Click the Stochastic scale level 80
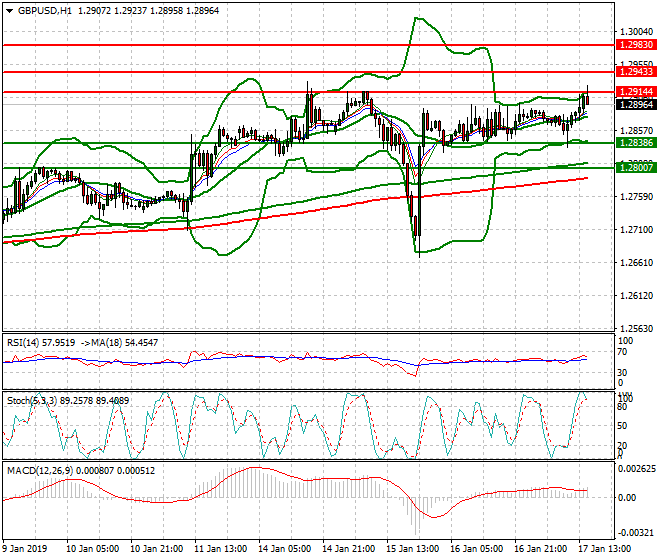Viewport: 660px width, 560px height. [622, 407]
